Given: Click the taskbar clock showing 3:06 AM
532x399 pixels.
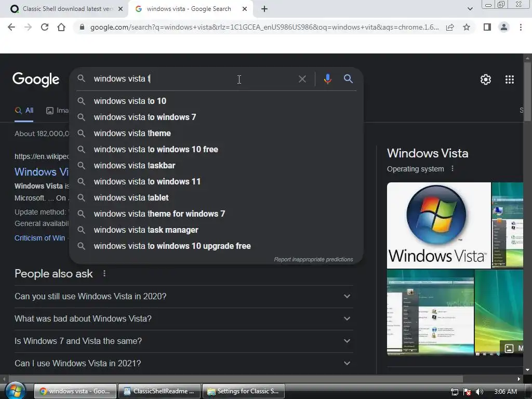Looking at the screenshot, I should (506, 392).
